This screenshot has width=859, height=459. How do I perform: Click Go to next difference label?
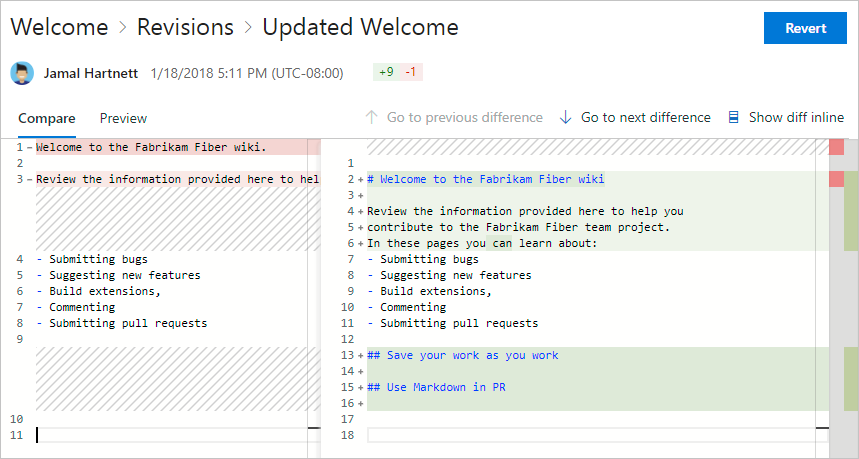point(645,117)
